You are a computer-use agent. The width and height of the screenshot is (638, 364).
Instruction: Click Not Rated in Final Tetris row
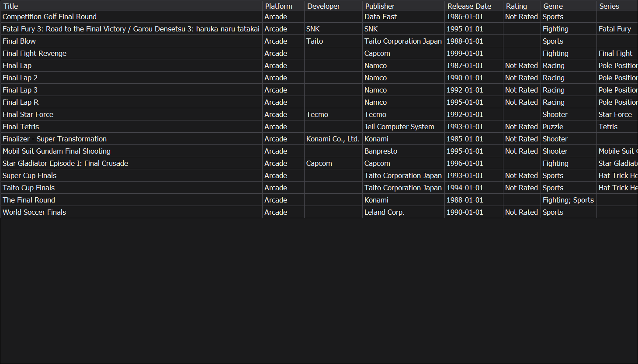pos(521,127)
